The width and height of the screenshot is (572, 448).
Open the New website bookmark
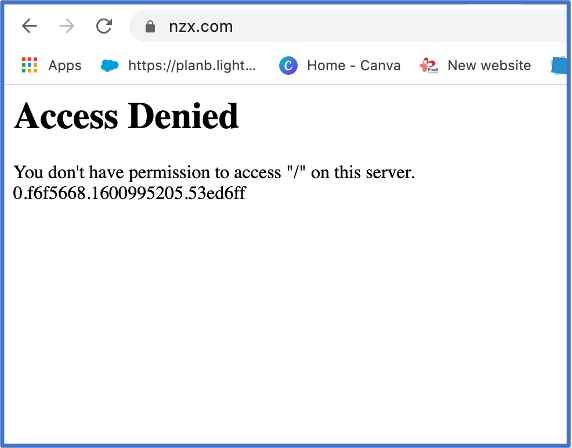click(489, 66)
